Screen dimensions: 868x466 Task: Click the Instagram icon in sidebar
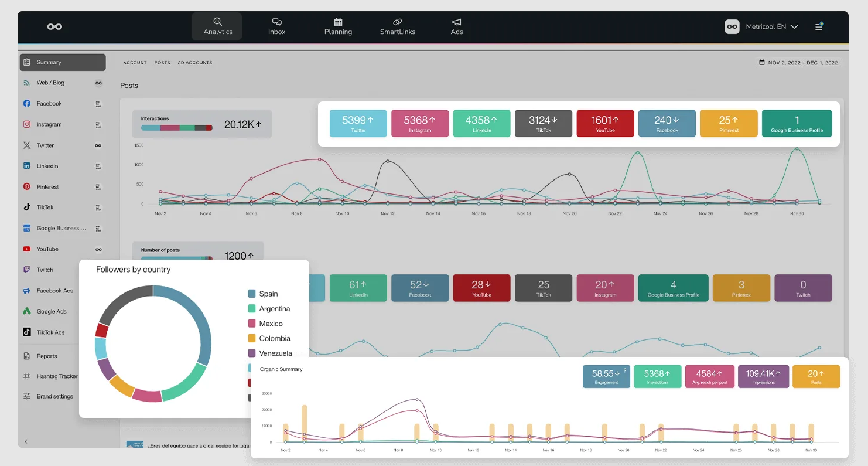27,124
